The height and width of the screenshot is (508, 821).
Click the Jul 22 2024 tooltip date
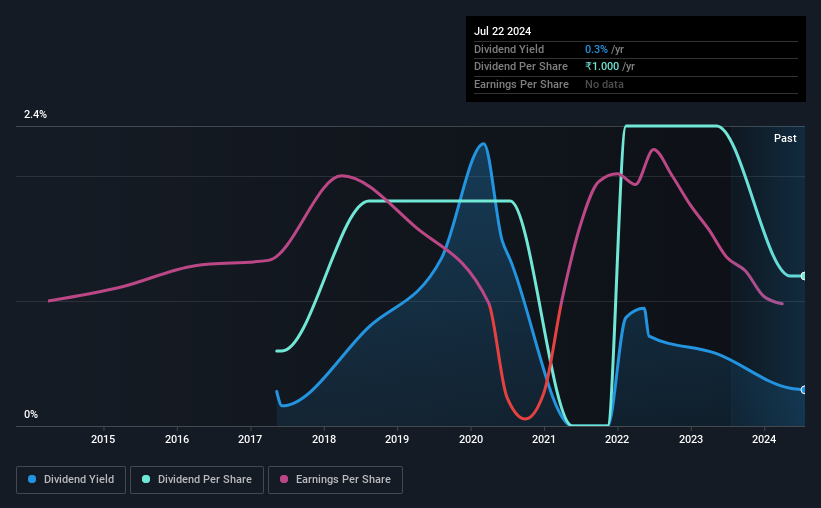pyautogui.click(x=502, y=31)
